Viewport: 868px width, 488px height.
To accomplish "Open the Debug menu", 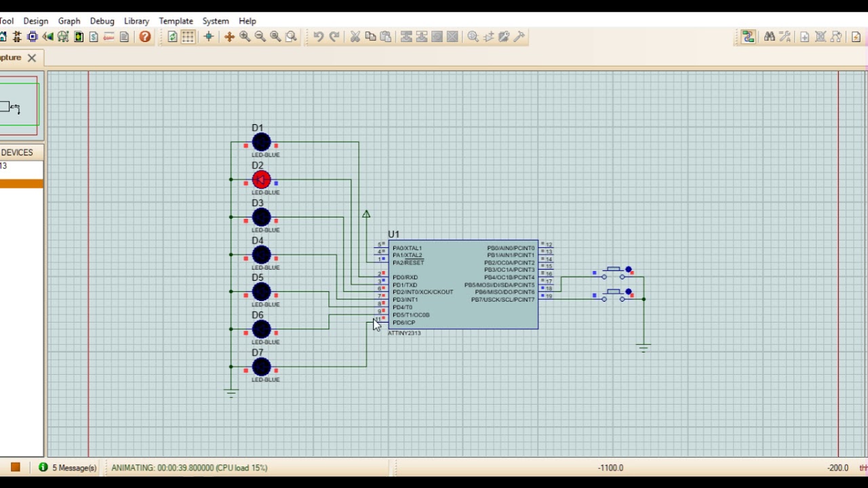I will [102, 21].
